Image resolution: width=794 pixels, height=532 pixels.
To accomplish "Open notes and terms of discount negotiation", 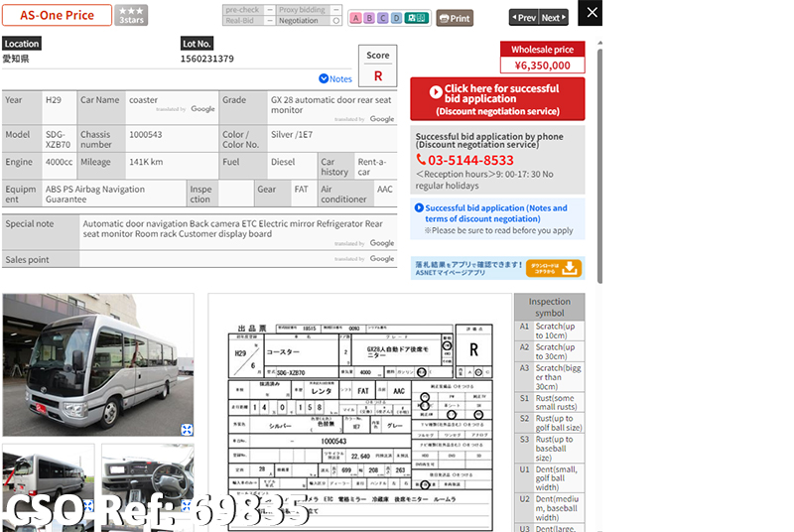I will [x=495, y=213].
